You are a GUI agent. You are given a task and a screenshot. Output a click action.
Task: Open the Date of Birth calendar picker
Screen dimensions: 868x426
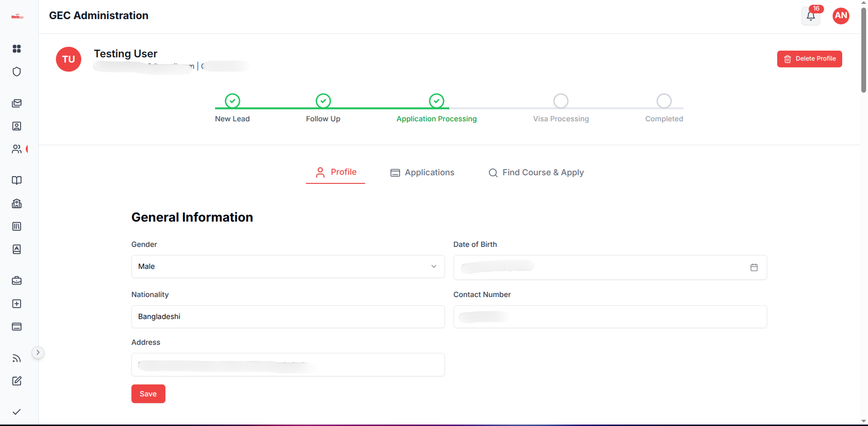754,267
